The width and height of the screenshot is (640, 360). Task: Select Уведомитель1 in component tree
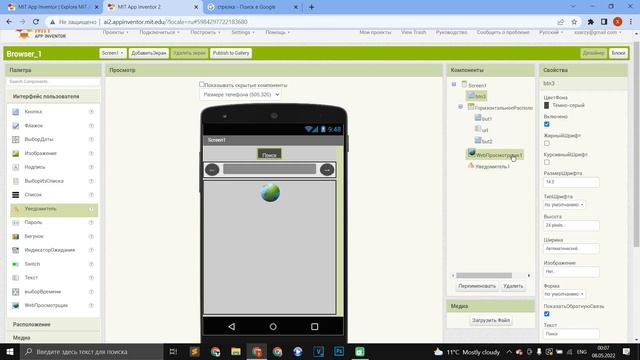pyautogui.click(x=489, y=166)
